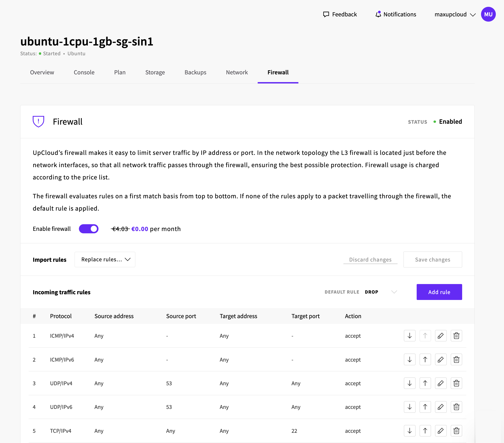Turn off the Enable firewall switch
The height and width of the screenshot is (443, 504).
click(88, 229)
